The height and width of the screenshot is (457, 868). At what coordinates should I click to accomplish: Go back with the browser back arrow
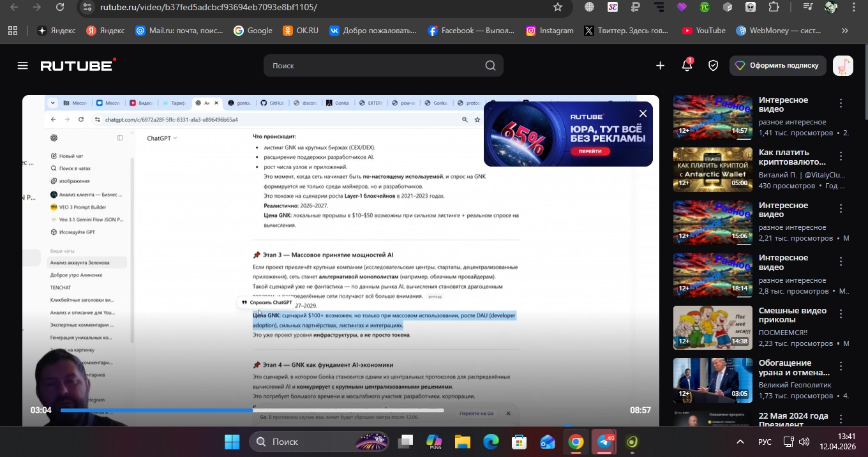coord(14,7)
